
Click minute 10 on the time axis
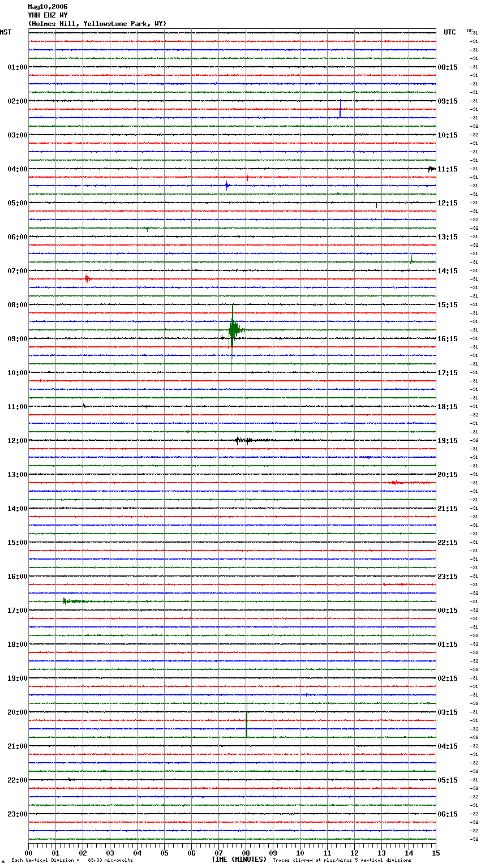tap(300, 853)
